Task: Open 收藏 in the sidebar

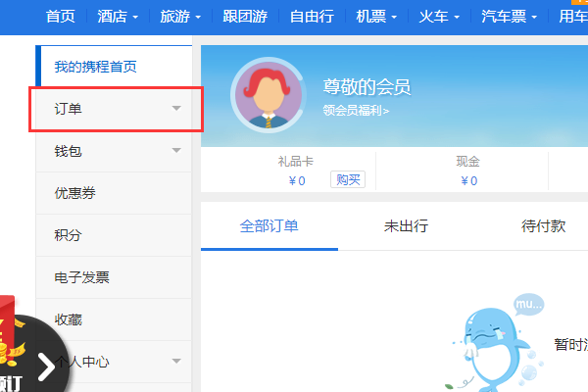Action: (x=114, y=319)
